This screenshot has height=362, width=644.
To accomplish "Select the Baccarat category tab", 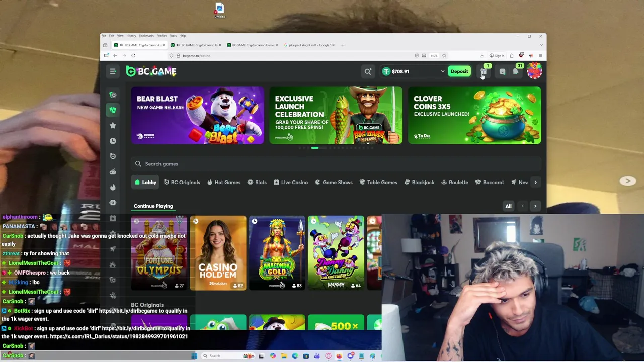I will [490, 182].
